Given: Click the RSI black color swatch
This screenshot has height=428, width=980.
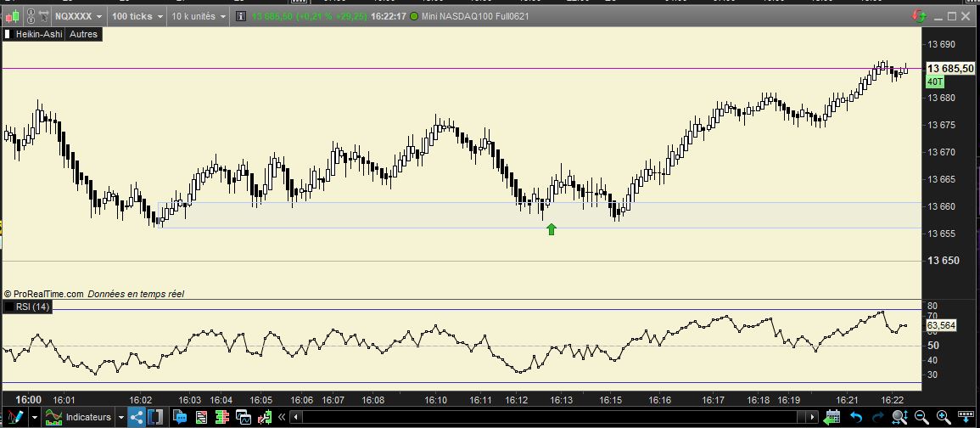Looking at the screenshot, I should pos(8,307).
